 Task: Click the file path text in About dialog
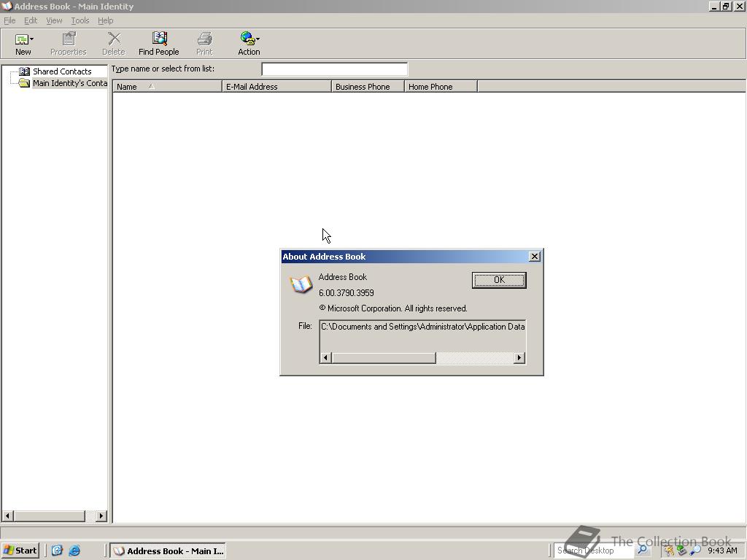click(422, 327)
